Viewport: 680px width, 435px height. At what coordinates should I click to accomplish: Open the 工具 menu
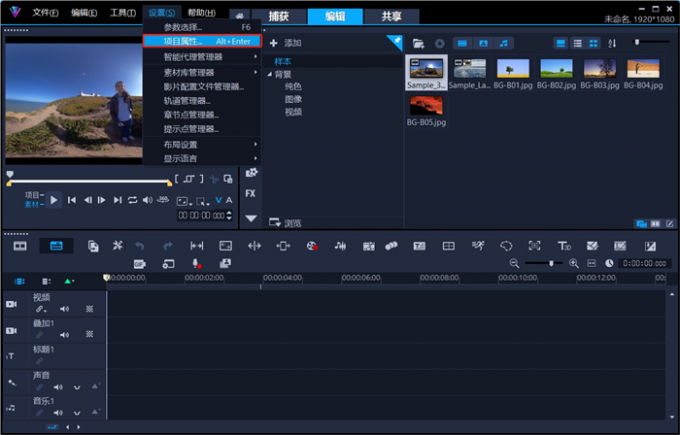coord(123,13)
